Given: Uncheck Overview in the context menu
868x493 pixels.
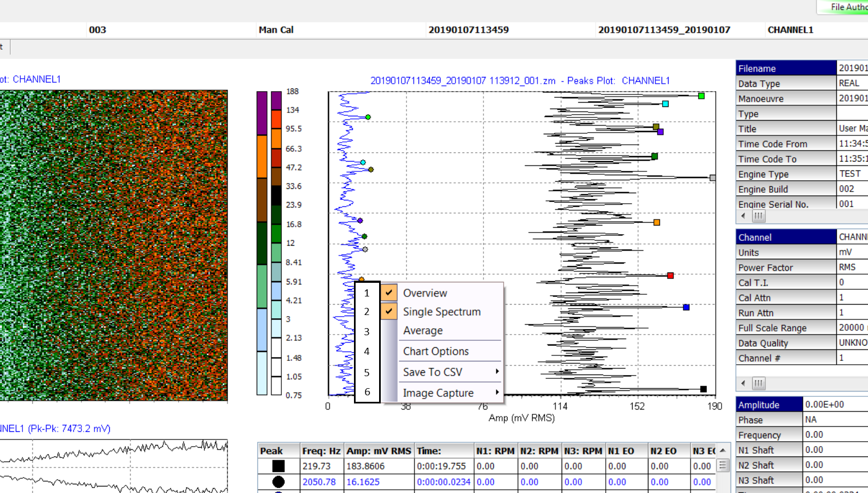Looking at the screenshot, I should 424,293.
